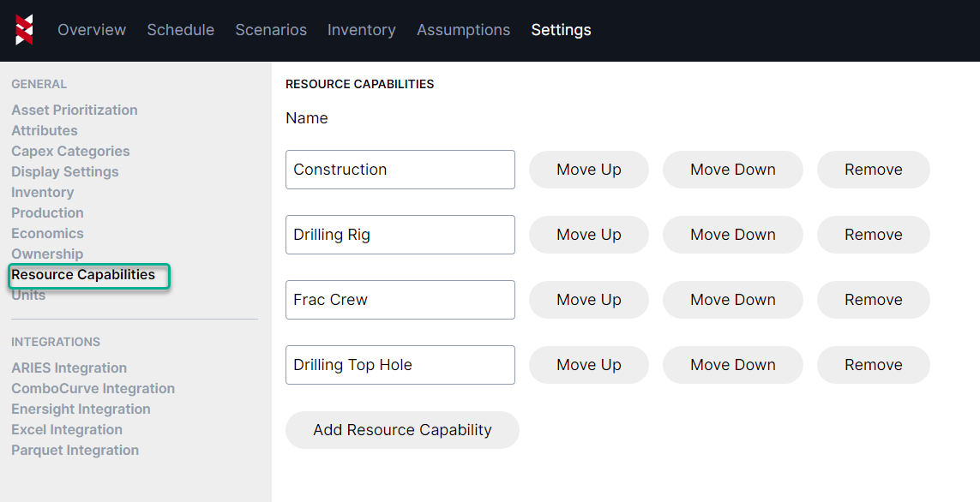The height and width of the screenshot is (502, 980).
Task: Click the red app logo icon
Action: [x=24, y=30]
